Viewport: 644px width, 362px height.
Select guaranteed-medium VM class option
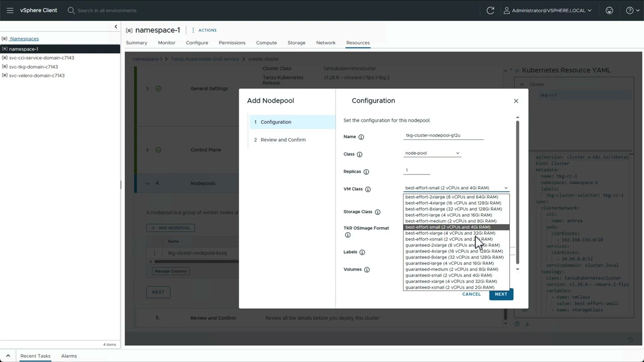(451, 269)
